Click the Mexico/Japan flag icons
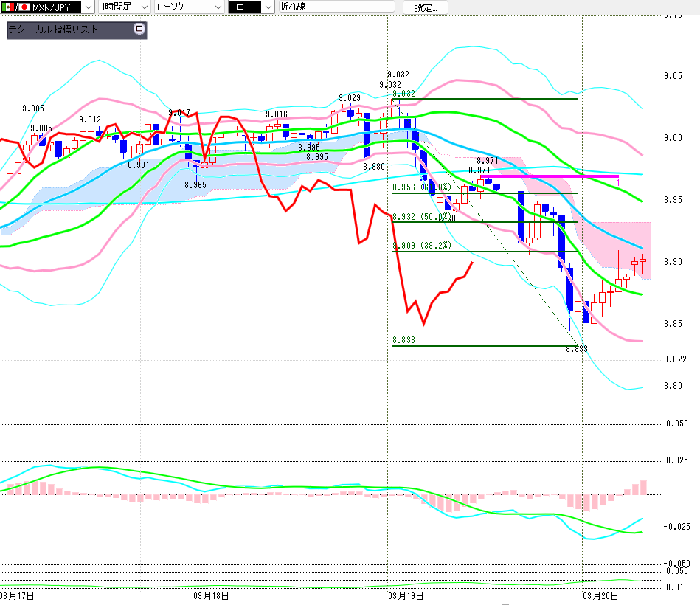700x605 pixels. click(15, 7)
